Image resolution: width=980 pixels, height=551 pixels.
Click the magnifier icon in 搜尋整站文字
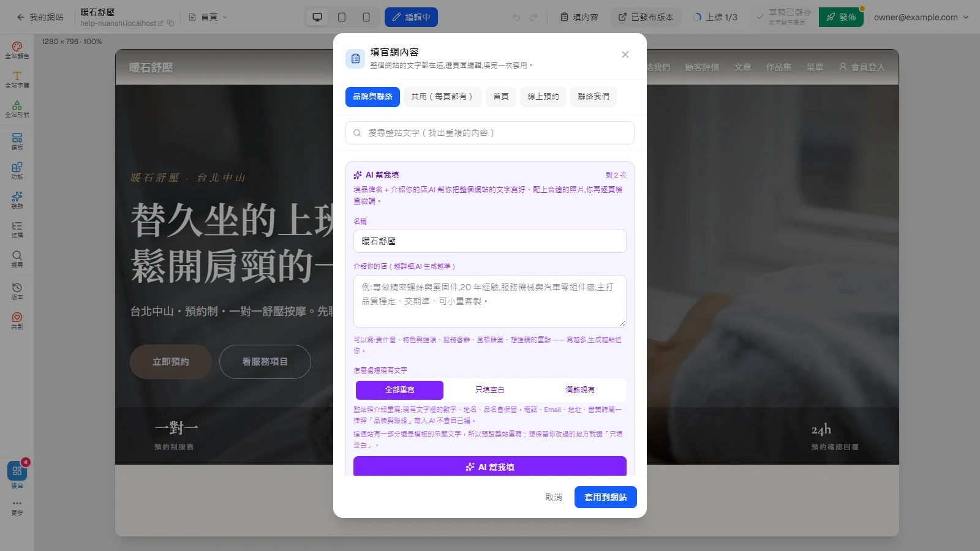(x=357, y=133)
